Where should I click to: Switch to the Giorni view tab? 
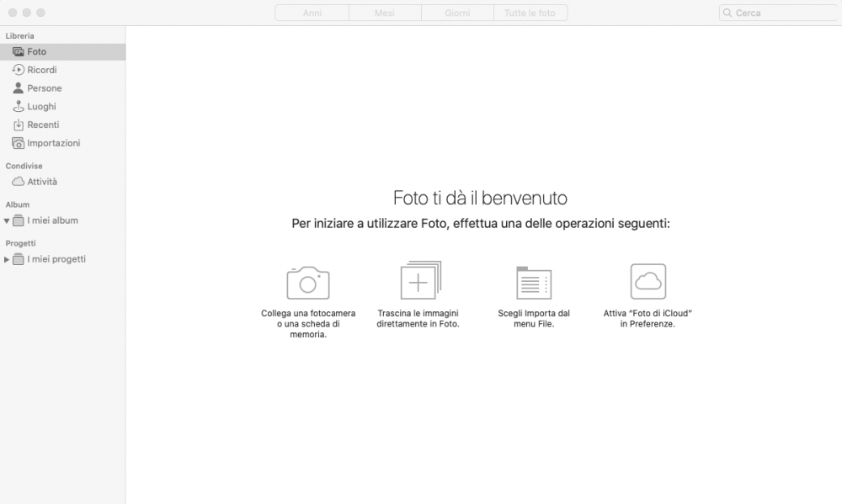tap(457, 13)
